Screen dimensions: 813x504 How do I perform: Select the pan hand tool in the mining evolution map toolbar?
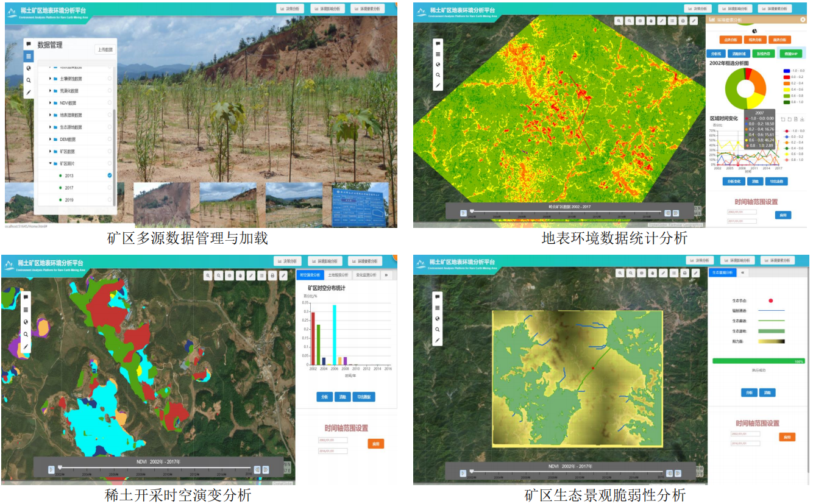coord(240,275)
